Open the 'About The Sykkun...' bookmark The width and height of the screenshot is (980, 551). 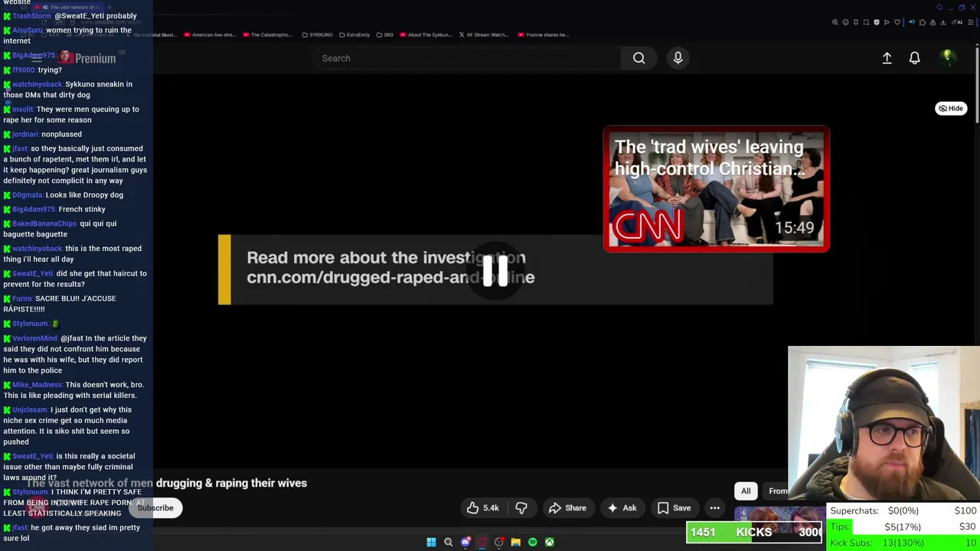click(x=426, y=34)
